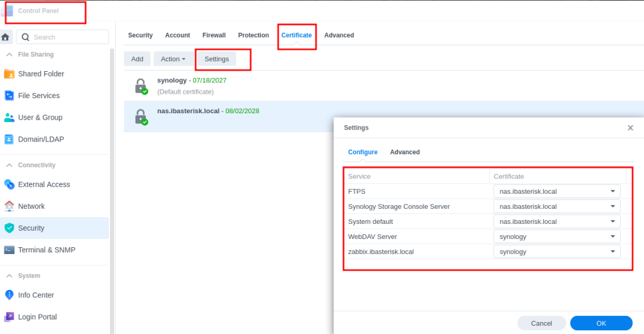
Task: Select the synology default certificate row
Action: [384, 86]
